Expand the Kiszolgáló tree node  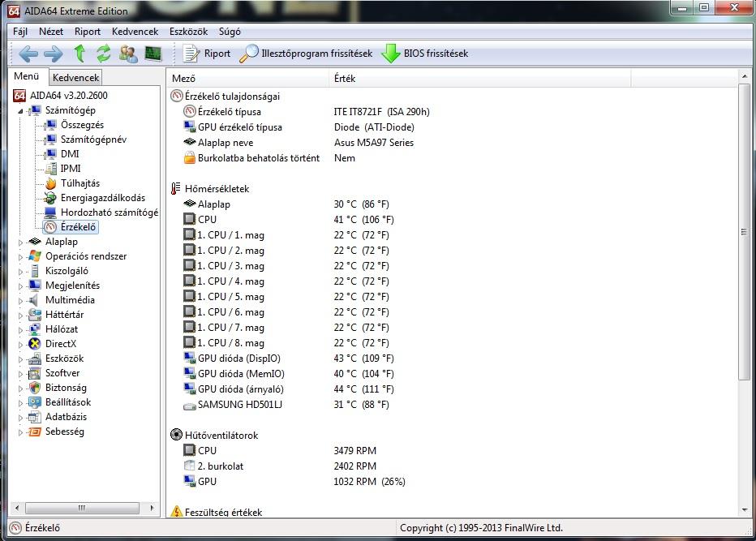point(20,272)
